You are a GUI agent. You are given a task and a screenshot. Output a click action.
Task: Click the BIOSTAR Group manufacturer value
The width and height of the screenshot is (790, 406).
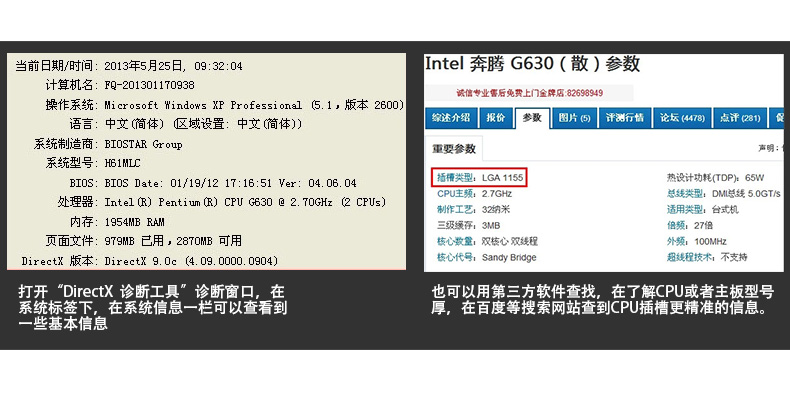point(143,144)
